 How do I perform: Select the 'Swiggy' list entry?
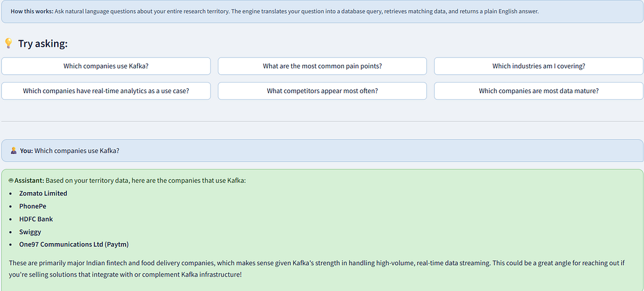click(30, 232)
